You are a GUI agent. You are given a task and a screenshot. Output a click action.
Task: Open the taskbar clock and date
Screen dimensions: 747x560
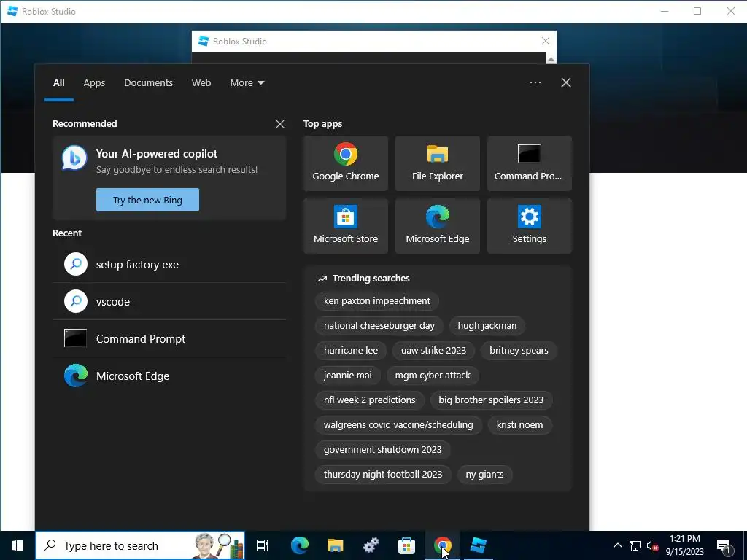684,545
